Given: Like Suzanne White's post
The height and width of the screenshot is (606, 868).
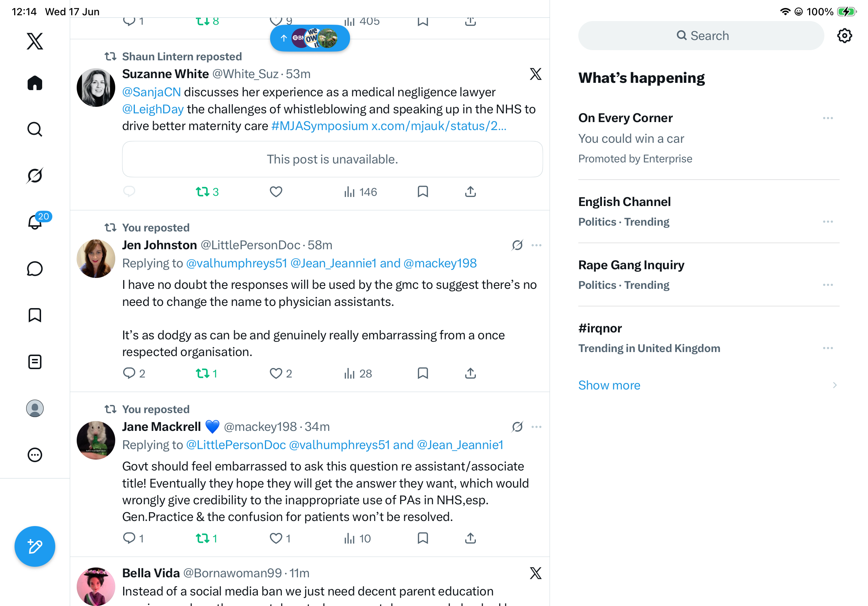Looking at the screenshot, I should [x=276, y=192].
